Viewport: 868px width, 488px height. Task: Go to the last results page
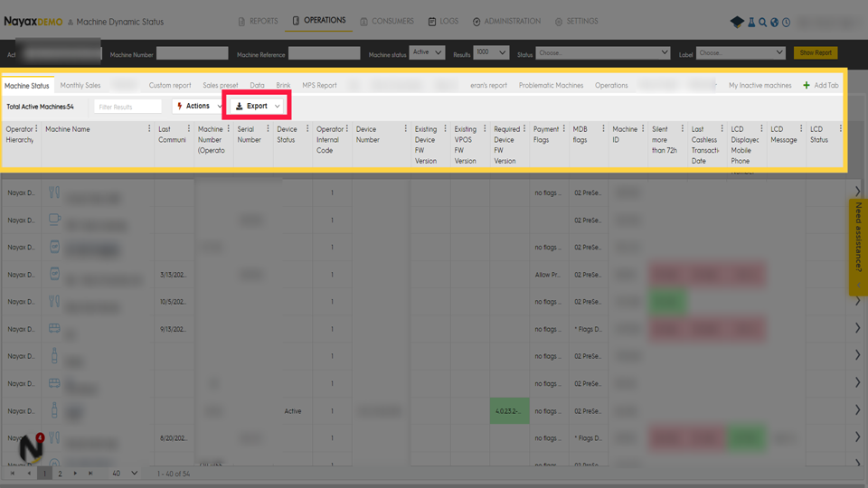(90, 474)
